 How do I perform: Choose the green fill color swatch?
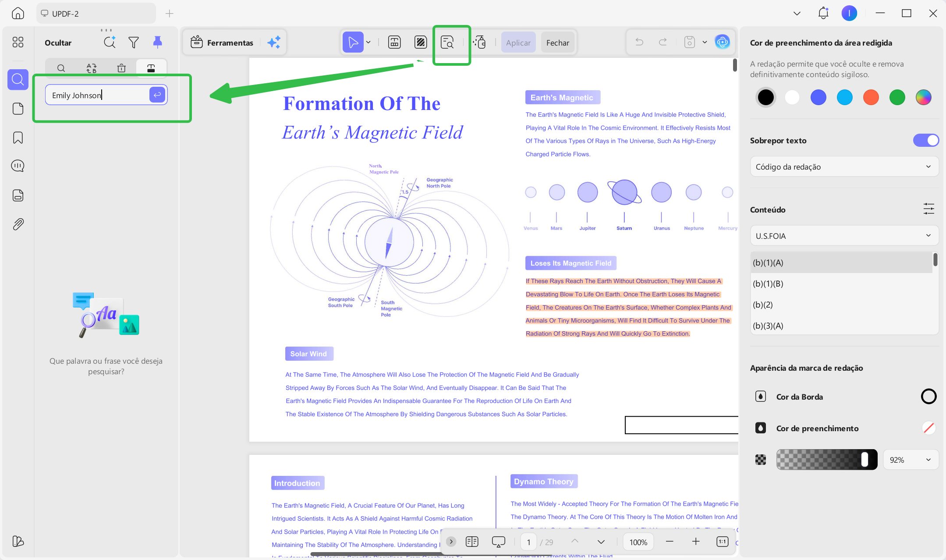pyautogui.click(x=897, y=97)
